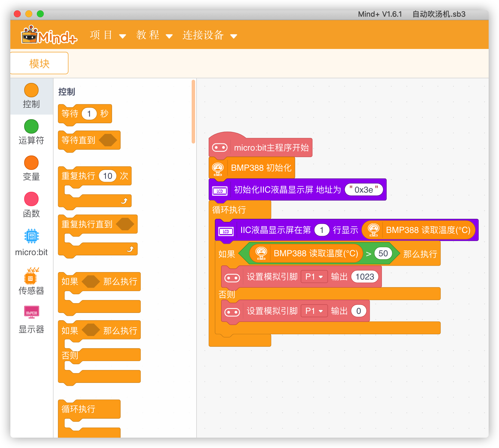Click the condition slot of 等待直到 block
This screenshot has width=499, height=448.
tap(108, 140)
